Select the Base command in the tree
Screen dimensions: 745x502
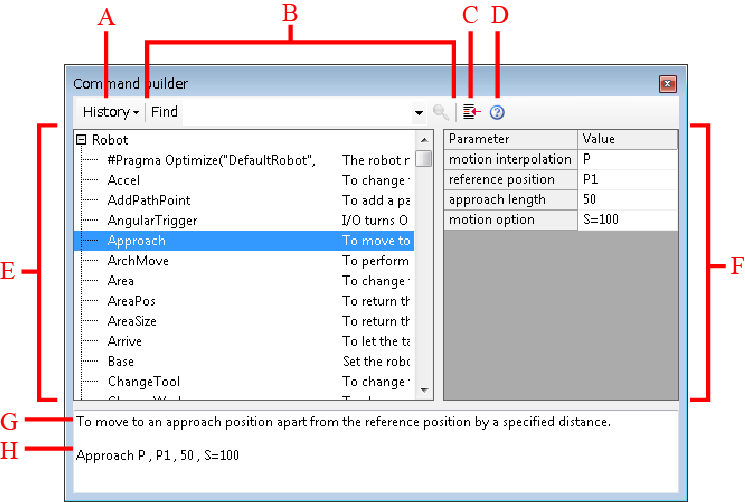121,361
